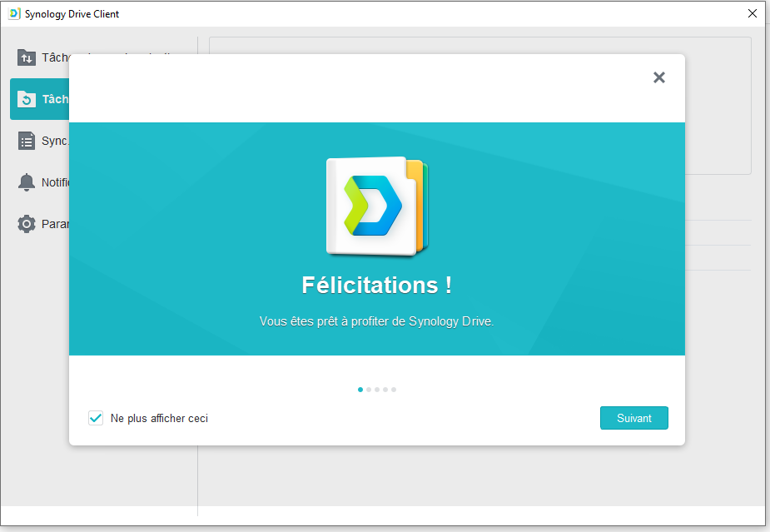This screenshot has height=532, width=770.
Task: Jump to the third wizard page dot
Action: point(377,390)
